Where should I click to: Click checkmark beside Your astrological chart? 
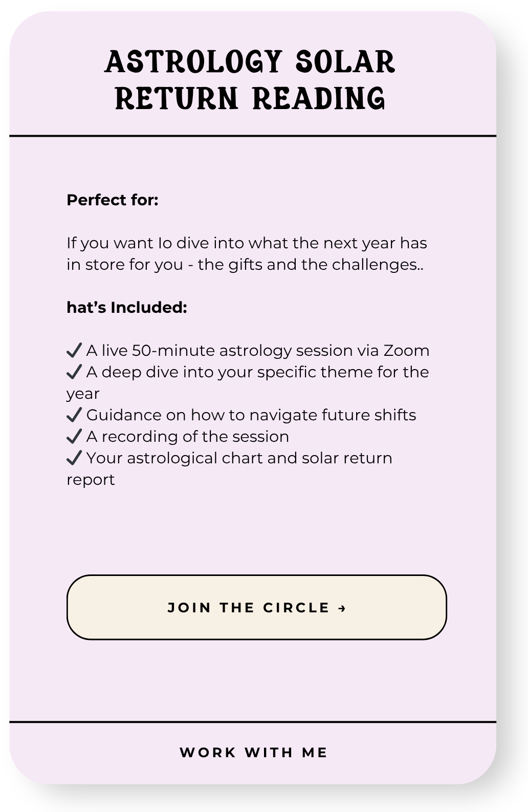click(x=74, y=458)
